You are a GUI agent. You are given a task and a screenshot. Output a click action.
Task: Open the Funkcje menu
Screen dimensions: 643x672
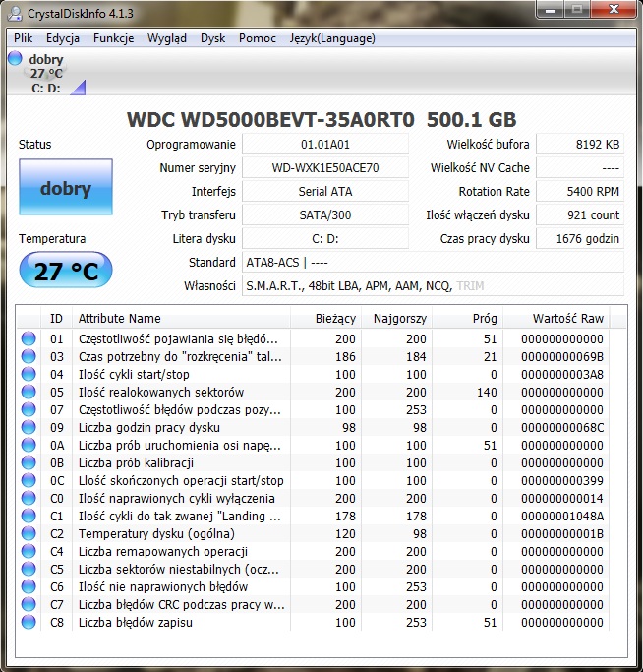pos(113,38)
